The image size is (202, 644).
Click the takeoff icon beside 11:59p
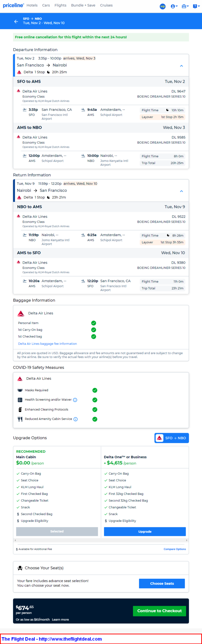click(25, 235)
